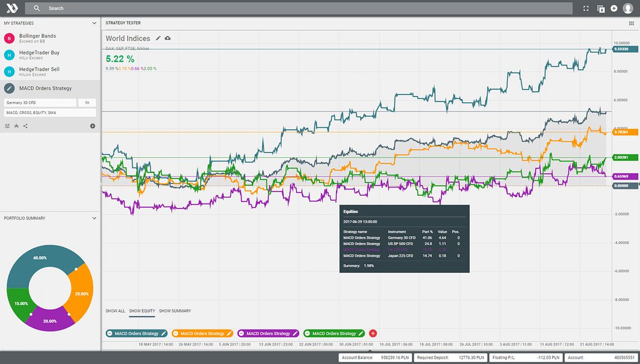Click the xStation logo in top-left corner
Image resolution: width=640 pixels, height=364 pixels.
(12, 8)
